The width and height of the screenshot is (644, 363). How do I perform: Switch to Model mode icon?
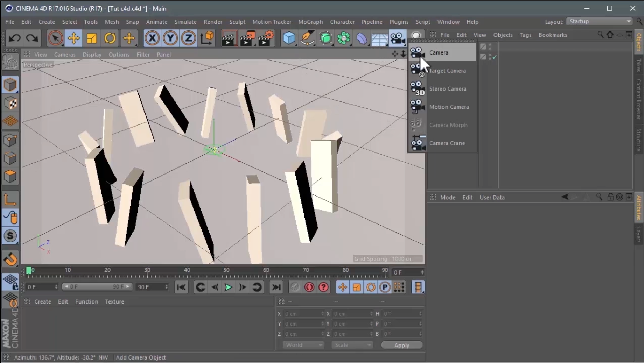point(10,85)
